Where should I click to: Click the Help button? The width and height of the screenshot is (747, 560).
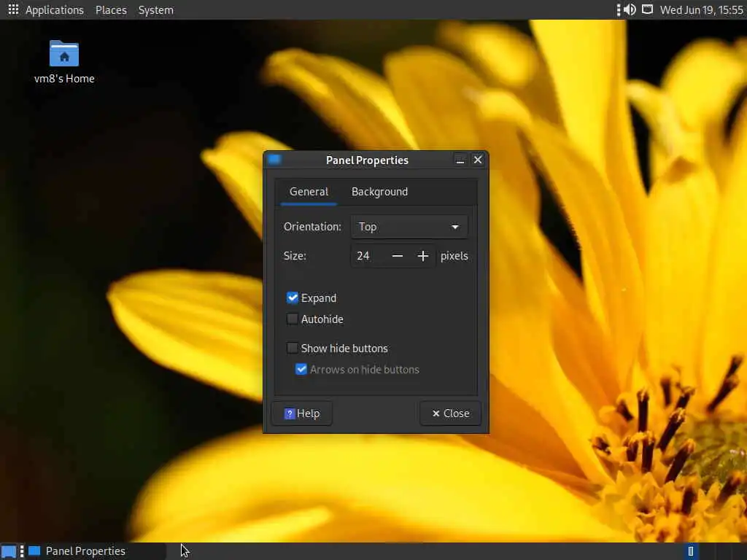click(302, 413)
